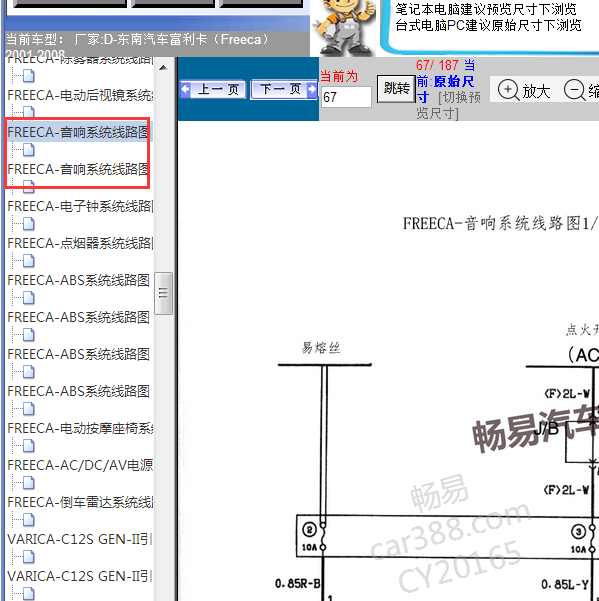Select FREECA-电子钟系统线路 tree entry
Viewport: 599px width, 601px height.
point(80,206)
